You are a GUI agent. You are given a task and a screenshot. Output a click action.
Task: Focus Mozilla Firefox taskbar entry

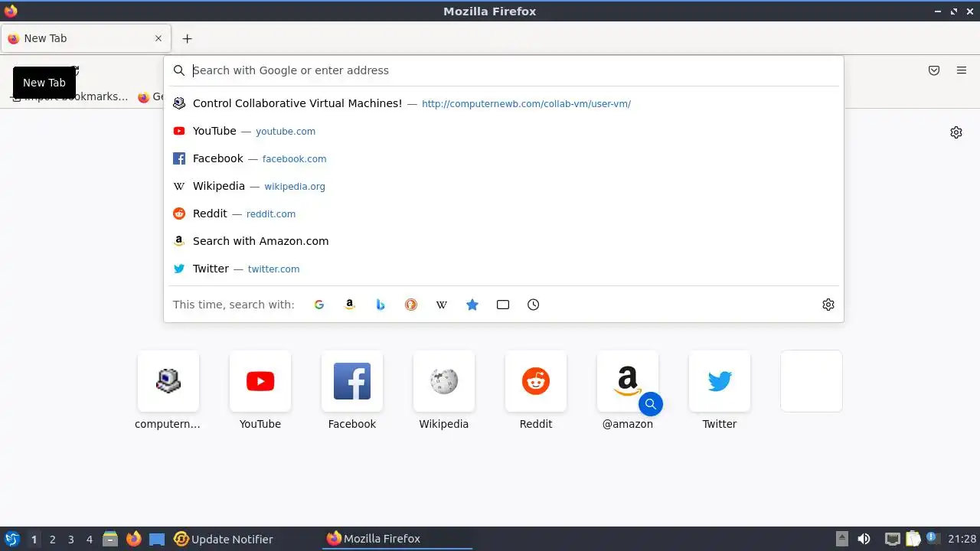click(397, 539)
